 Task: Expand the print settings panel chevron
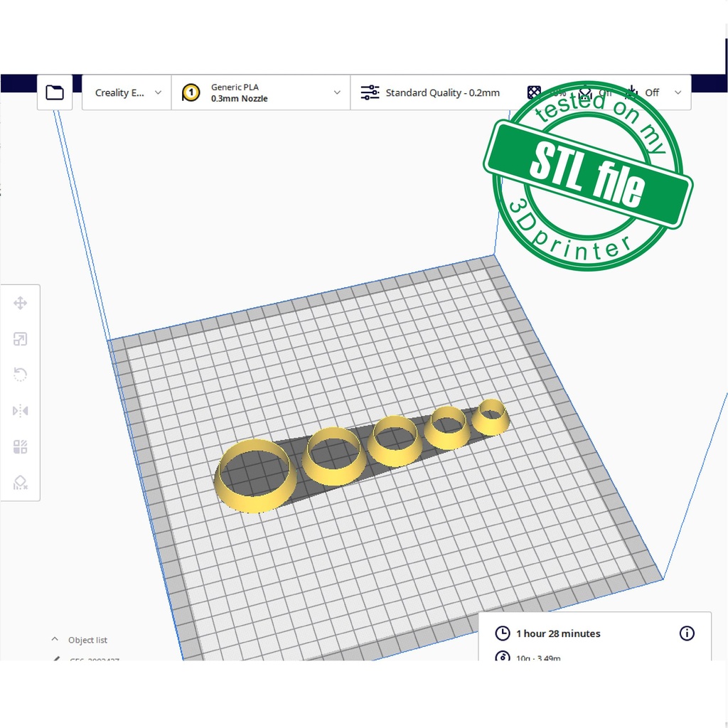point(678,92)
